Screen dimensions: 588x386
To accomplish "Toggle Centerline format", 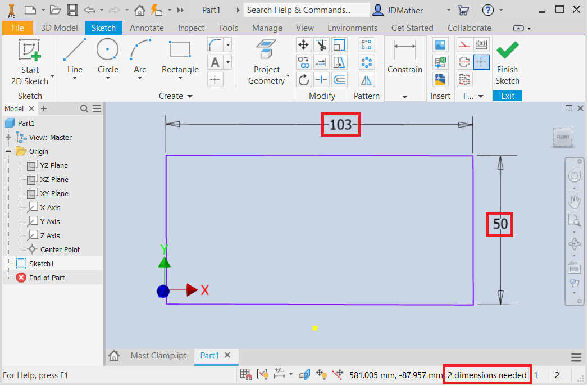I will click(464, 62).
